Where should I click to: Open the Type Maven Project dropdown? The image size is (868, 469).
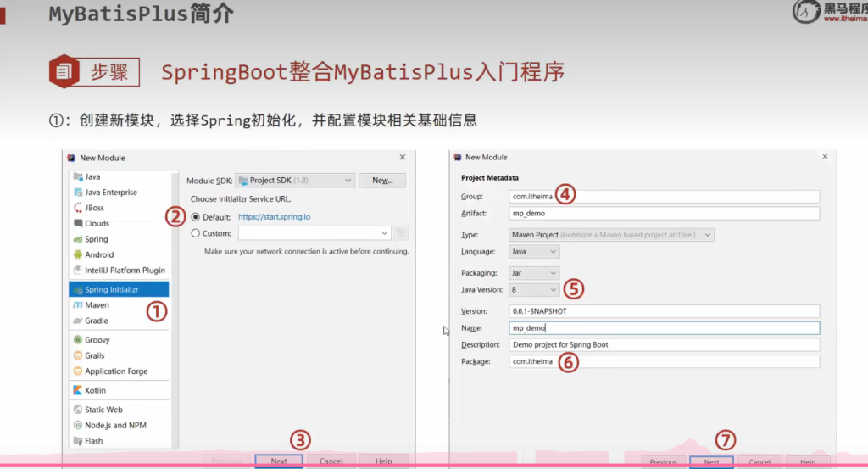point(611,235)
